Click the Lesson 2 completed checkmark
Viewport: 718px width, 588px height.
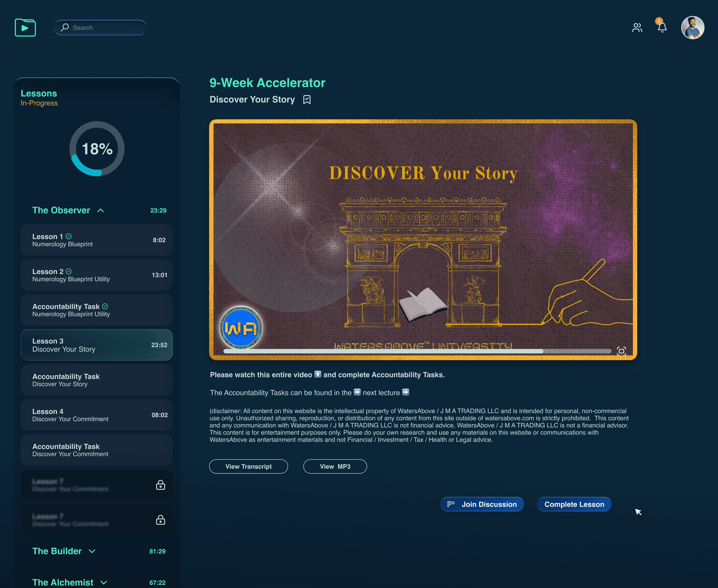coord(69,271)
